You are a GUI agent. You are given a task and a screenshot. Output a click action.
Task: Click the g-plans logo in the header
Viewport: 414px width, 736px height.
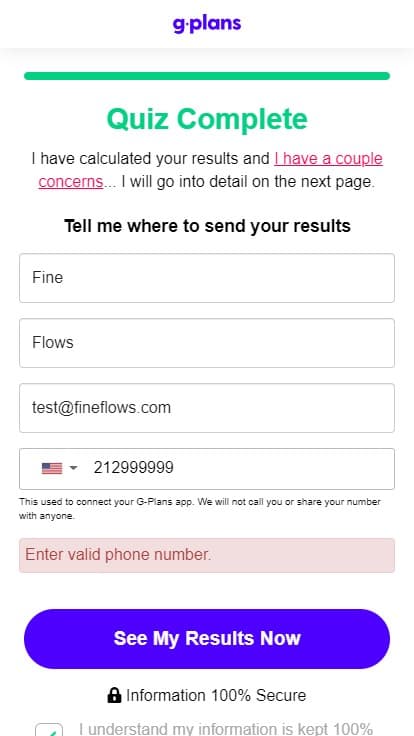click(207, 23)
